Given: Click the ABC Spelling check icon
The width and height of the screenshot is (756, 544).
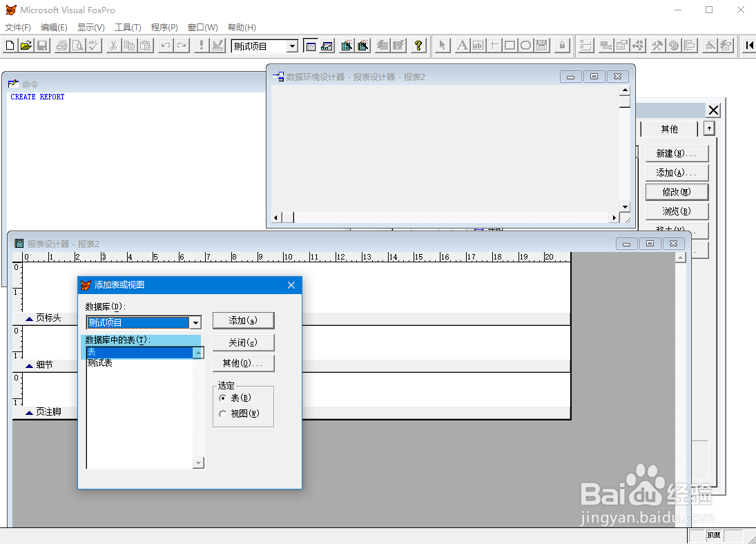Looking at the screenshot, I should tap(94, 46).
